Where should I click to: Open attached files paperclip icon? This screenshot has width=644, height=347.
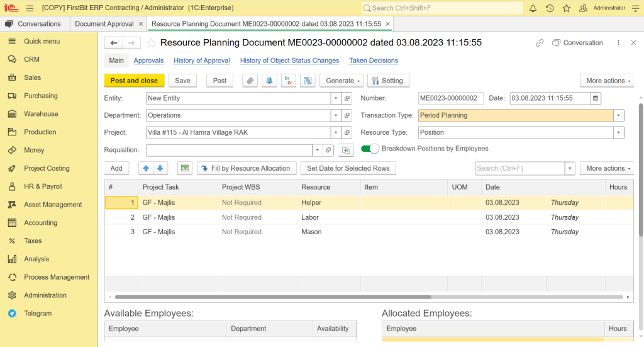click(250, 81)
